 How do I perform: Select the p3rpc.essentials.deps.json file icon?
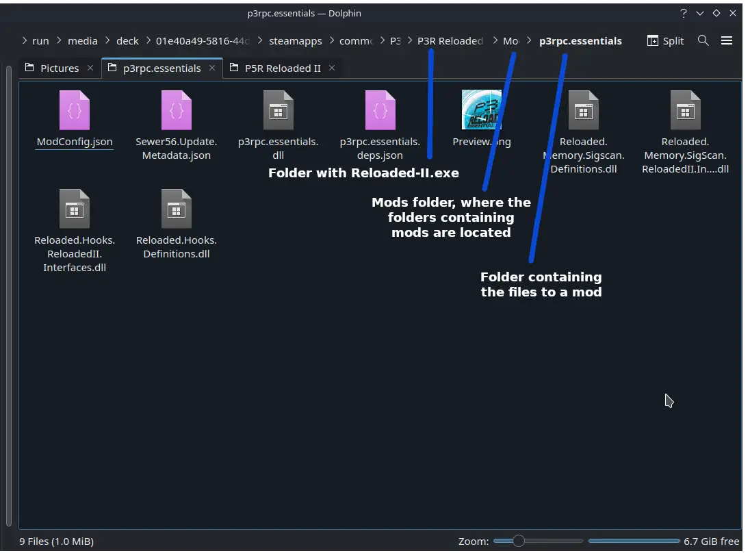(x=380, y=110)
